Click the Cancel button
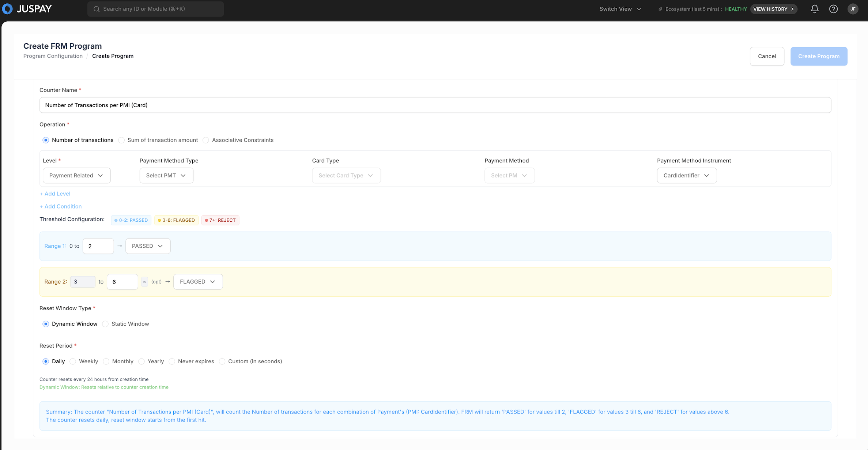Viewport: 868px width, 450px height. pyautogui.click(x=767, y=56)
